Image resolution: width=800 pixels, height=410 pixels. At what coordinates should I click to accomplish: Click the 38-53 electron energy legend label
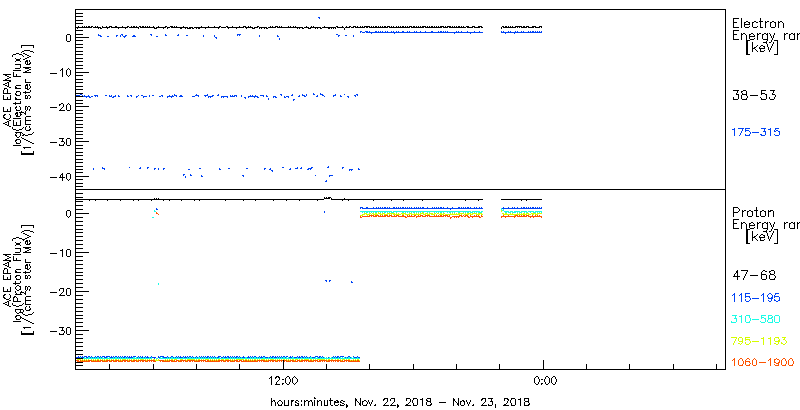(x=754, y=95)
